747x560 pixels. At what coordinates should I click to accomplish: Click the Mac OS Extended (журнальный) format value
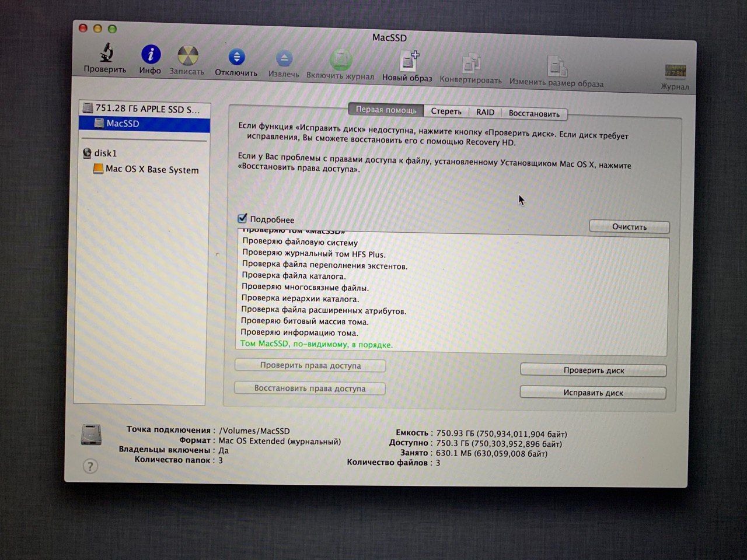pos(280,441)
